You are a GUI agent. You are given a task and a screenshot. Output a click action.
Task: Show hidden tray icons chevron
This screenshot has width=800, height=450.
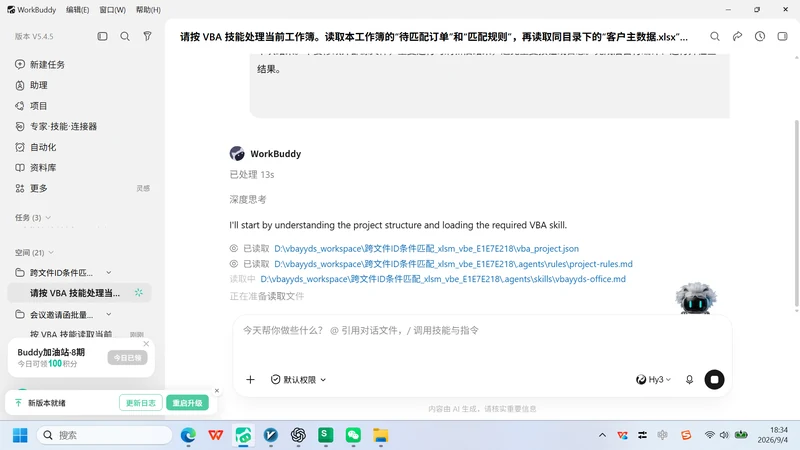click(x=603, y=435)
